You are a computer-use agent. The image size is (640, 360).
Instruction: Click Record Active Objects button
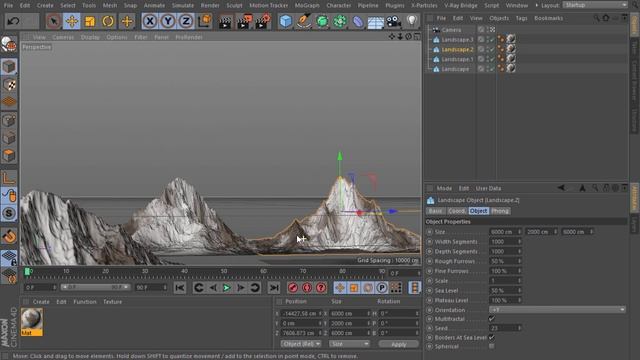(x=293, y=288)
